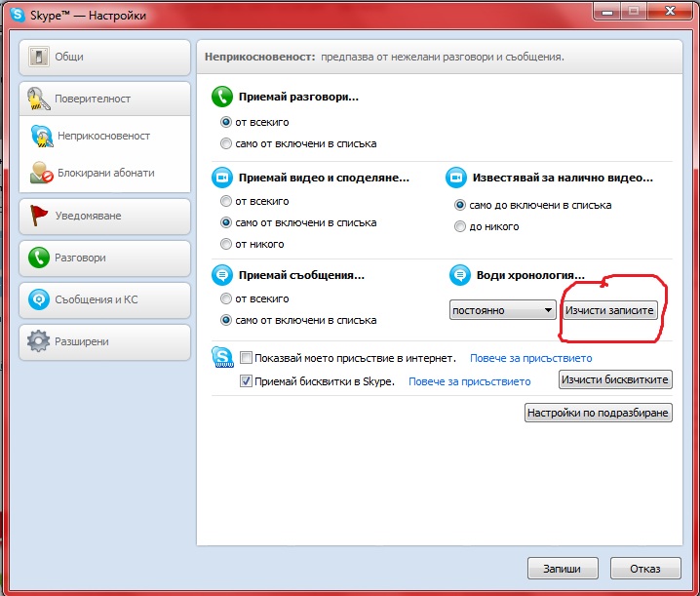Click the 'Отказ' cancel button

tap(645, 569)
